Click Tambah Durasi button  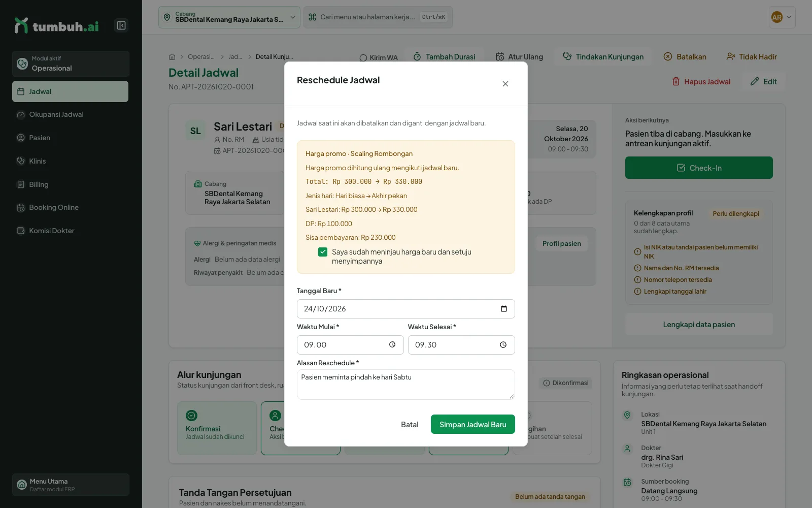(x=444, y=57)
